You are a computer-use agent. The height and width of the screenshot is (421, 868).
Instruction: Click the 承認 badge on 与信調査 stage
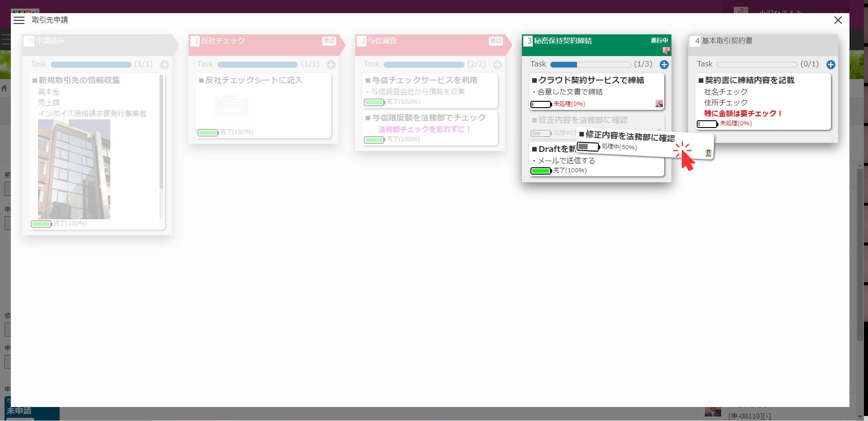pyautogui.click(x=496, y=41)
